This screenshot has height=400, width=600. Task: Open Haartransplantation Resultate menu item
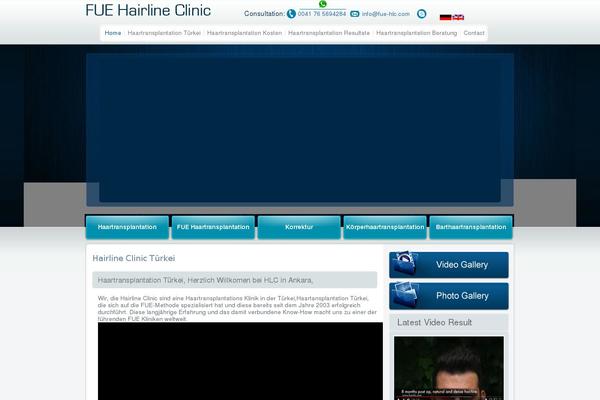tap(329, 33)
